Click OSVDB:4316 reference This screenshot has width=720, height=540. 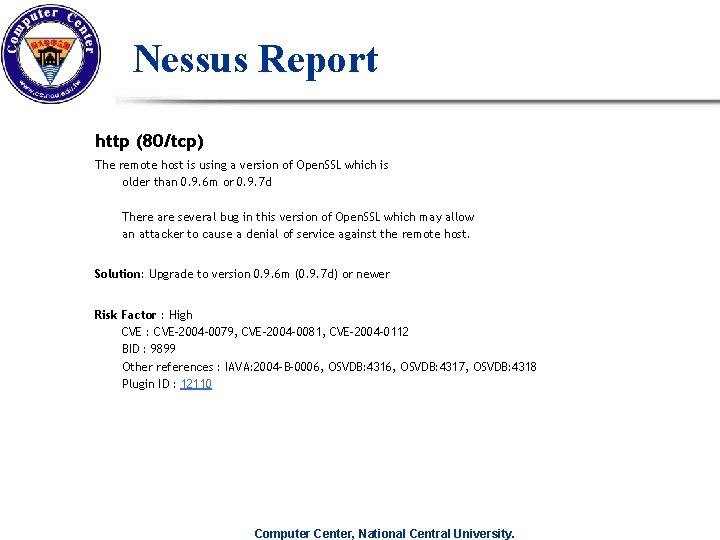(x=360, y=367)
